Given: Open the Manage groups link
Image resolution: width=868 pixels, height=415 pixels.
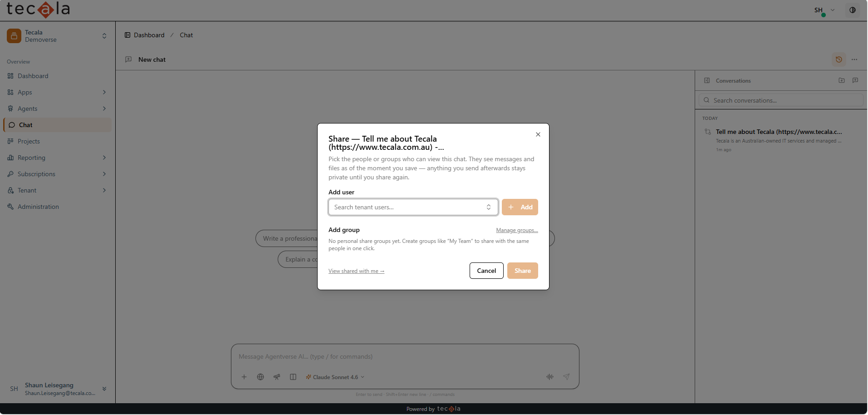Looking at the screenshot, I should (x=517, y=230).
